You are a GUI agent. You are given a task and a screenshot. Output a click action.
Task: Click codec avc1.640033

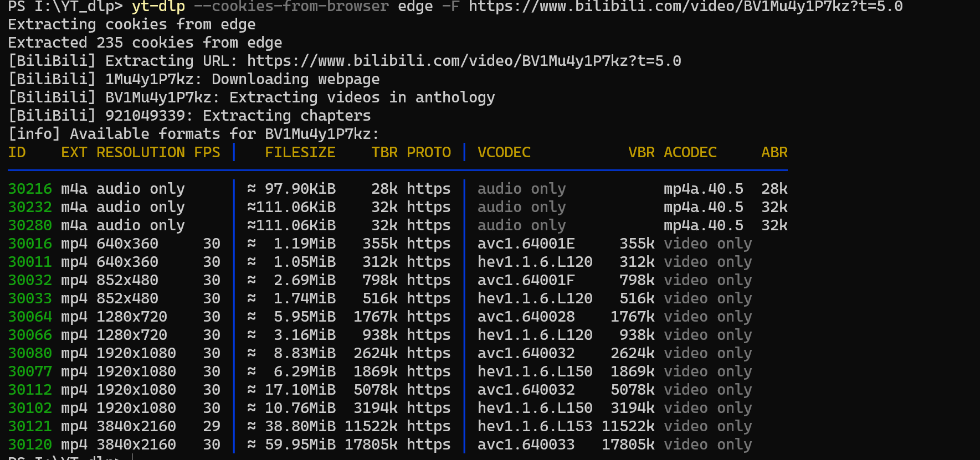click(526, 445)
